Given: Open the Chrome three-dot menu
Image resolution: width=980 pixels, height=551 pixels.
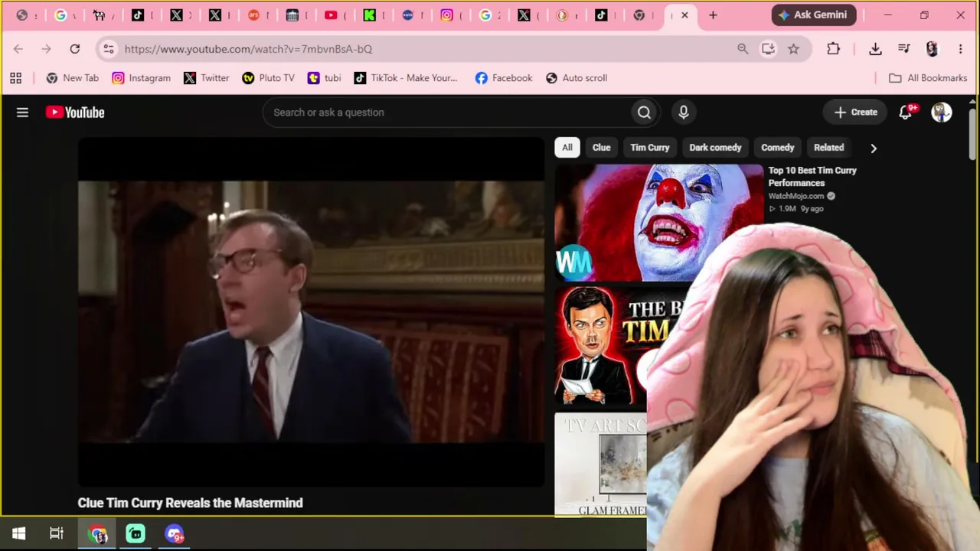Looking at the screenshot, I should [x=960, y=49].
